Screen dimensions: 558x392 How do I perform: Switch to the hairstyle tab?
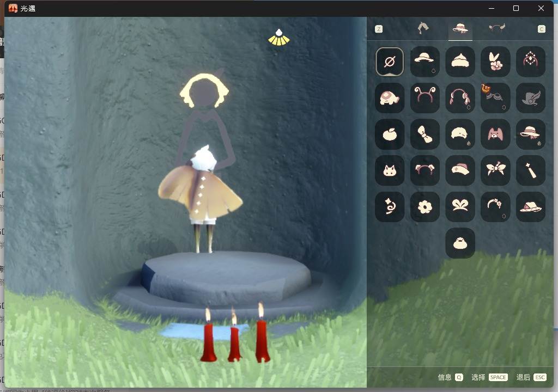tap(423, 28)
